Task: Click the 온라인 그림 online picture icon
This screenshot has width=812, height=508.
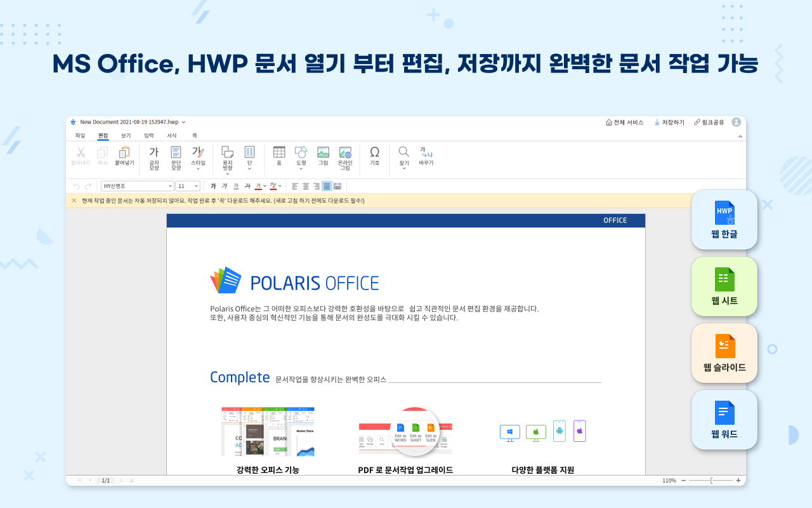Action: tap(345, 152)
